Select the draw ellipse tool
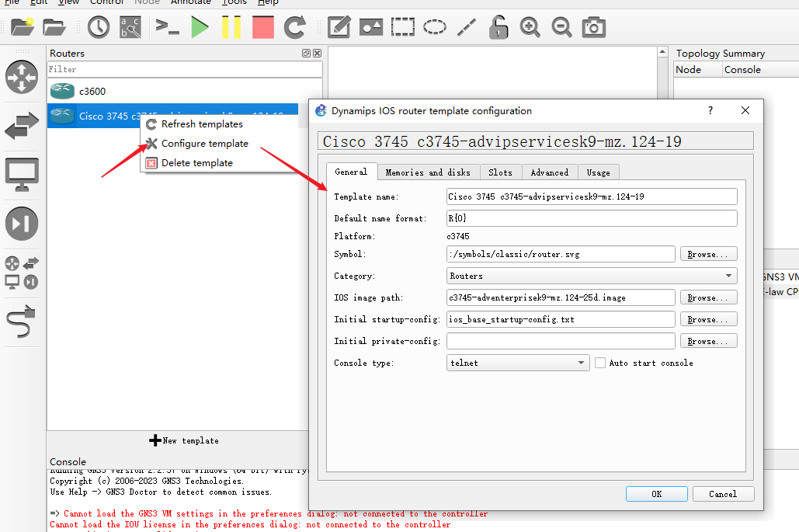The width and height of the screenshot is (799, 532). (435, 27)
